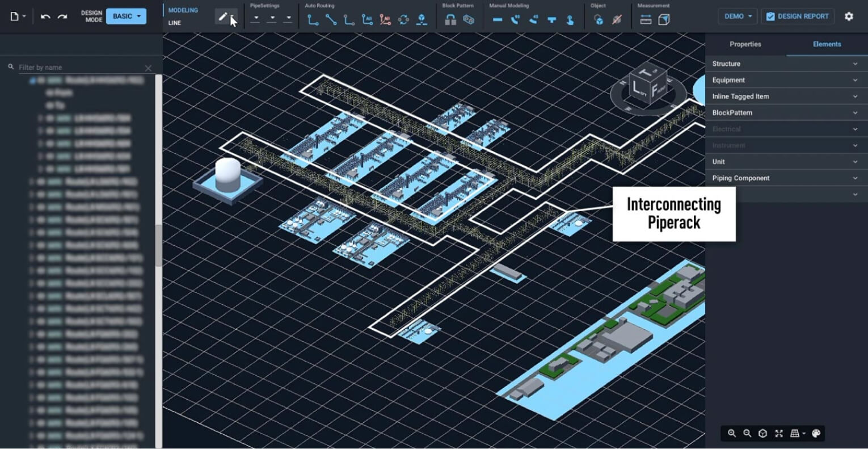This screenshot has height=449, width=868.
Task: Click the search magnifier icon by the filter
Action: coord(11,67)
